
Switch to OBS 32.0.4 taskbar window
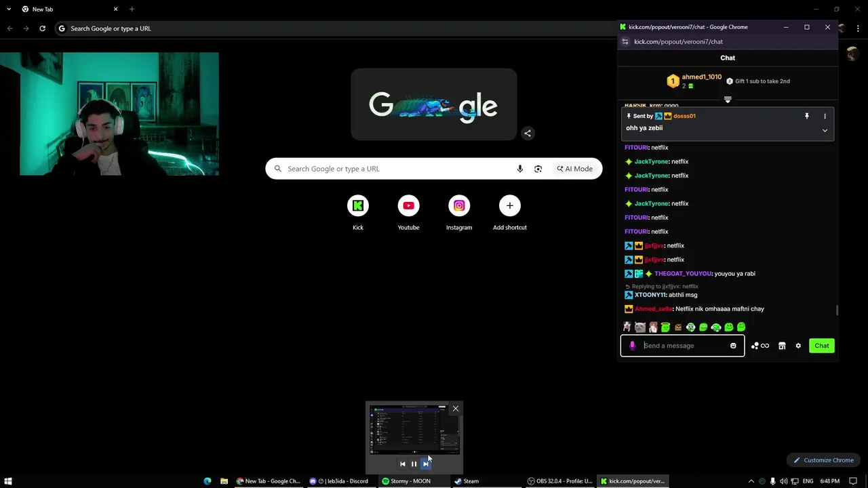tap(560, 481)
